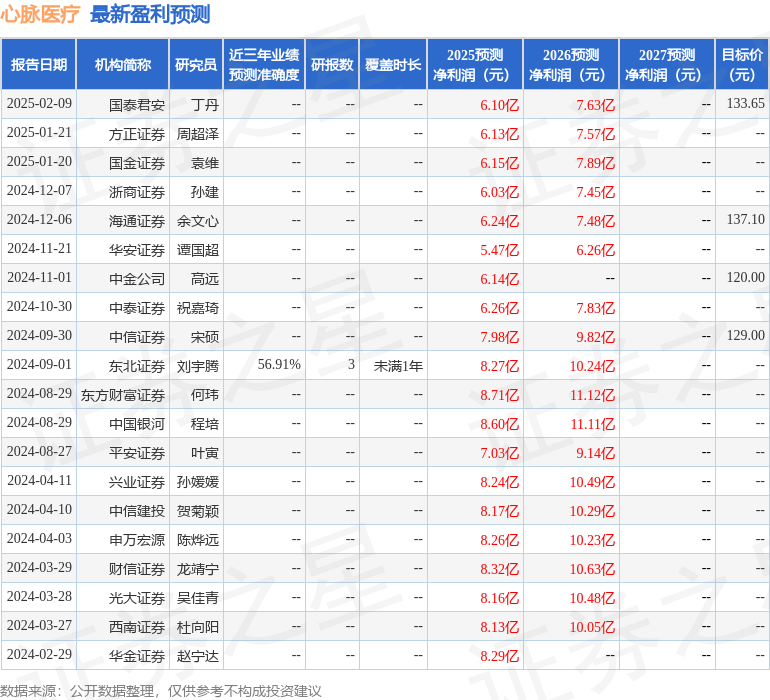Click the 2025预测净利润 column header
The height and width of the screenshot is (700, 770).
(475, 65)
